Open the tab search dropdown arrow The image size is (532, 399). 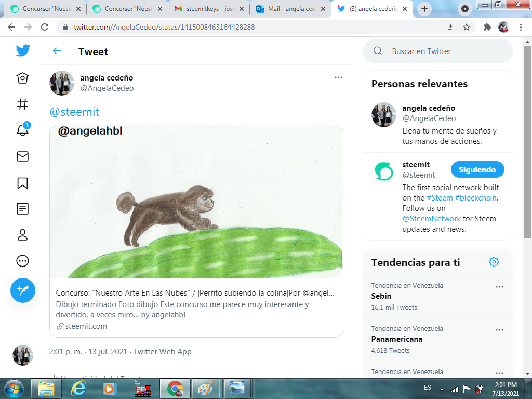(465, 9)
